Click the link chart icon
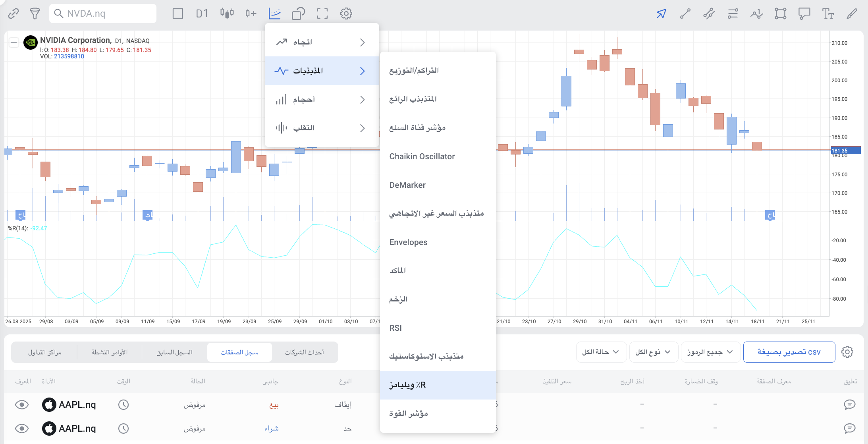This screenshot has width=868, height=444. tap(14, 14)
